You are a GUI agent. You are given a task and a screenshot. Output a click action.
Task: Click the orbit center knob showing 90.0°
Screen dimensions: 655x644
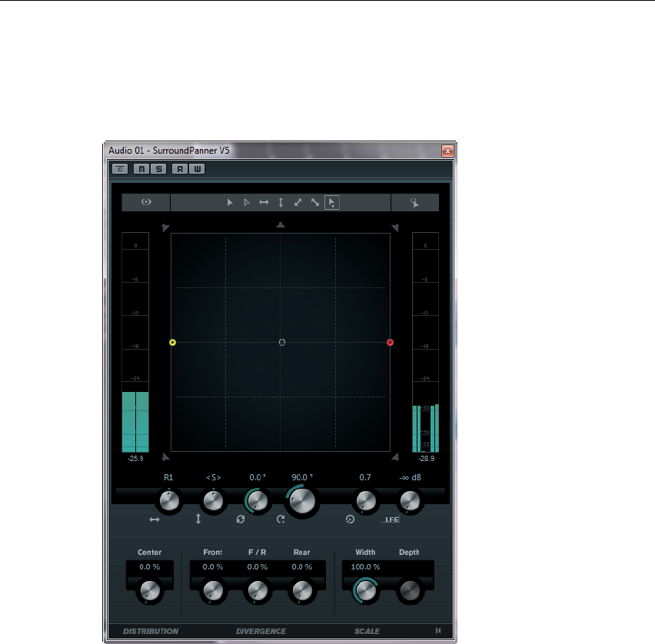pyautogui.click(x=302, y=501)
